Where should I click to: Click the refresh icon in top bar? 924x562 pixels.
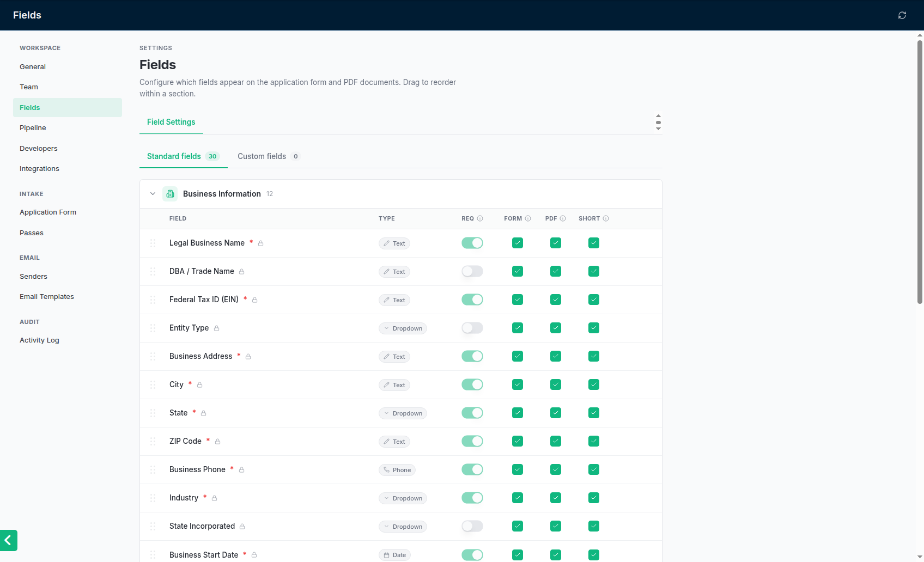(x=902, y=15)
